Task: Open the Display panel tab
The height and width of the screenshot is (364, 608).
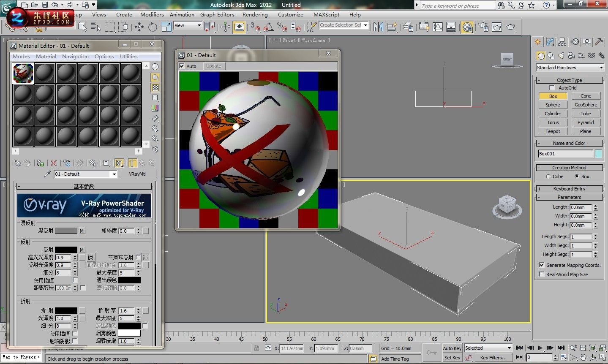Action: (x=587, y=42)
